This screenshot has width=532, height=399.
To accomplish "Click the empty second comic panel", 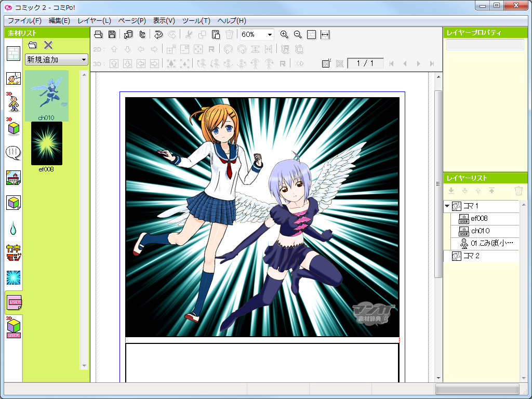I will click(x=262, y=363).
